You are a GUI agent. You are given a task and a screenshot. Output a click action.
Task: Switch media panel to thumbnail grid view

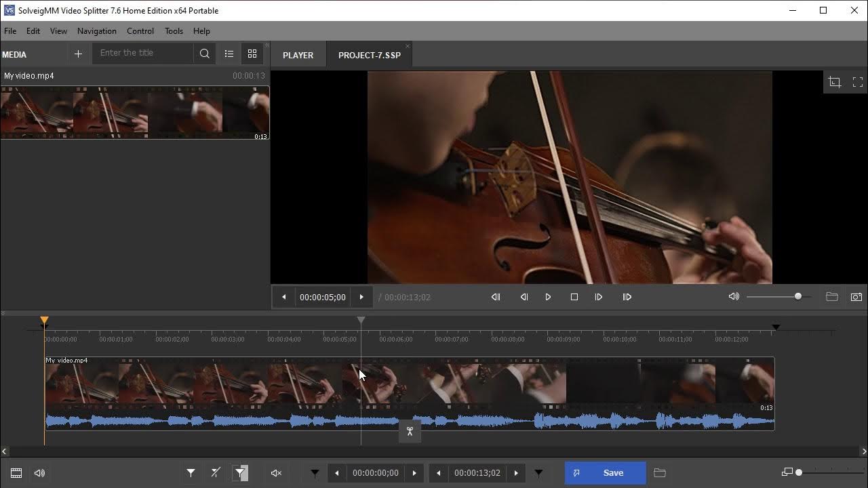tap(252, 54)
